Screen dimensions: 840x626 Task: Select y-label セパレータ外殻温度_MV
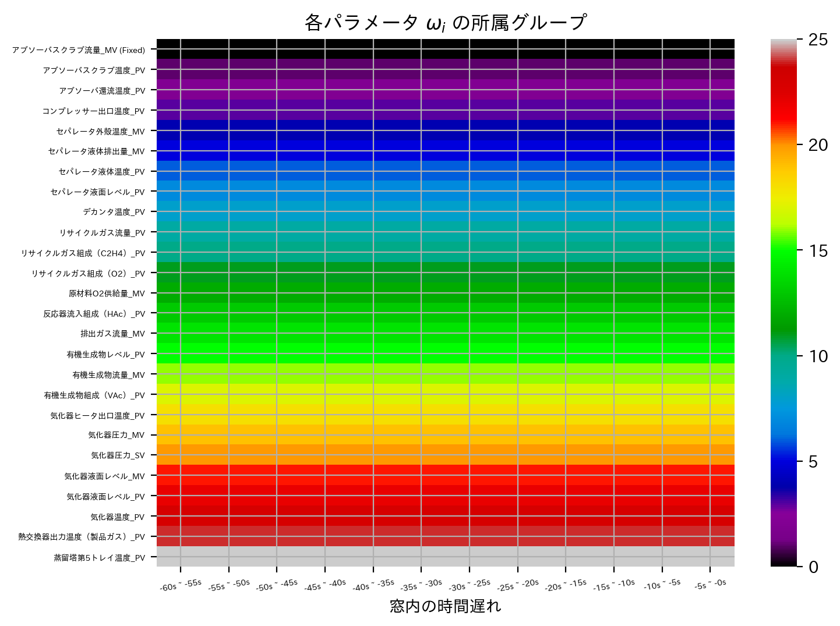point(100,132)
